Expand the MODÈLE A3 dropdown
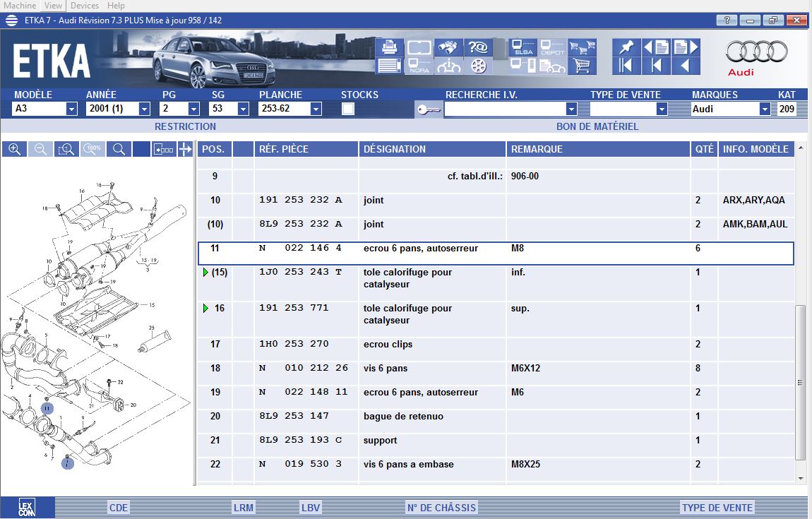 click(71, 109)
